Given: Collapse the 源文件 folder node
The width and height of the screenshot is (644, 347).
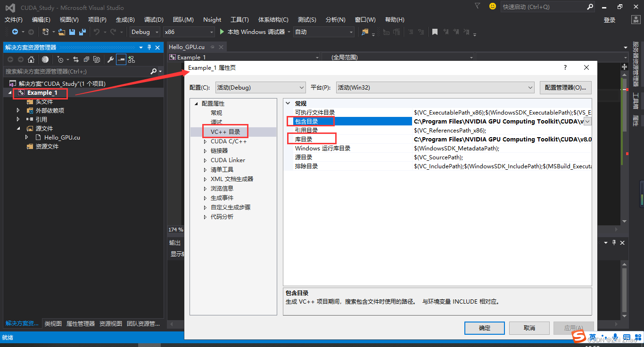Looking at the screenshot, I should click(x=18, y=128).
